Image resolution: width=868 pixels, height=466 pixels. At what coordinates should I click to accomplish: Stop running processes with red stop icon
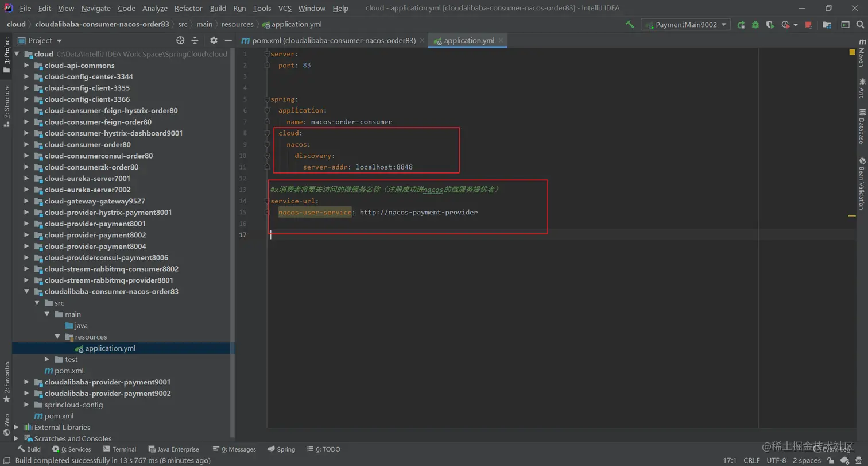[808, 25]
